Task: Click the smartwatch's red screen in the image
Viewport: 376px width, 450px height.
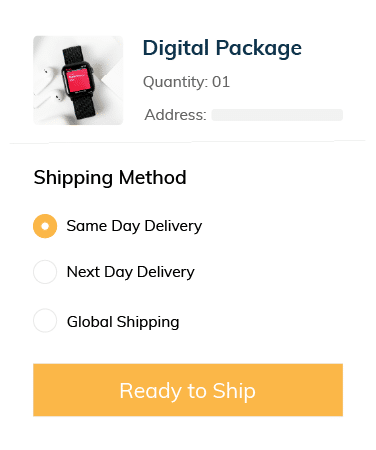Action: pos(79,79)
